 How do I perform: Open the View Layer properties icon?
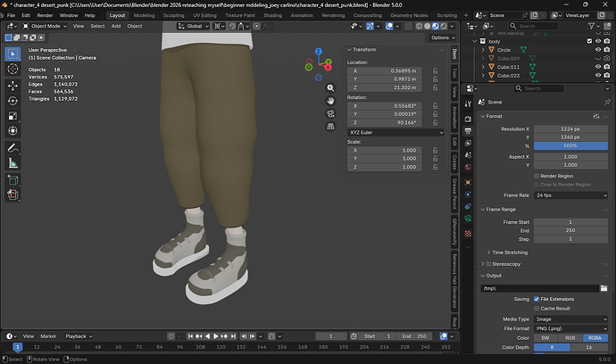(468, 143)
